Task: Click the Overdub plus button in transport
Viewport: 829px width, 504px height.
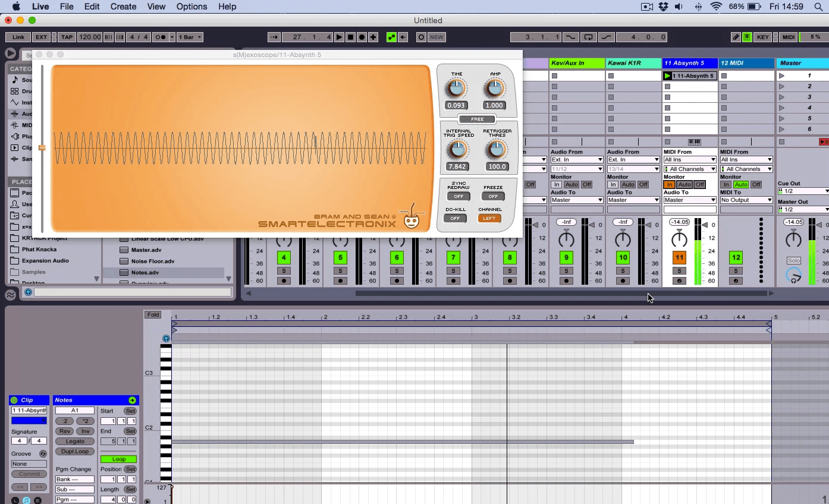Action: coord(373,37)
